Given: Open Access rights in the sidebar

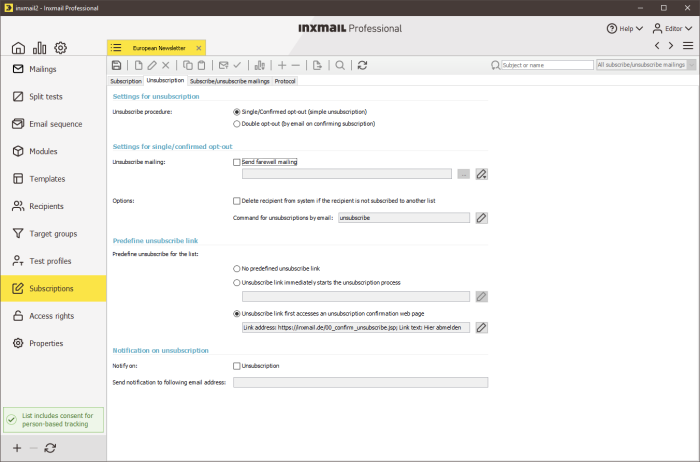Looking at the screenshot, I should click(x=54, y=316).
